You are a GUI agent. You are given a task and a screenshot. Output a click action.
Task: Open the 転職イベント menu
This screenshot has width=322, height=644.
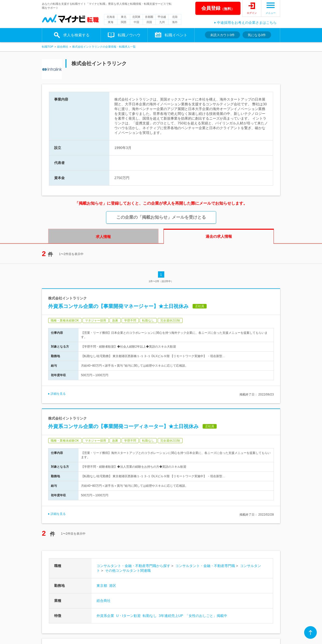pyautogui.click(x=171, y=35)
